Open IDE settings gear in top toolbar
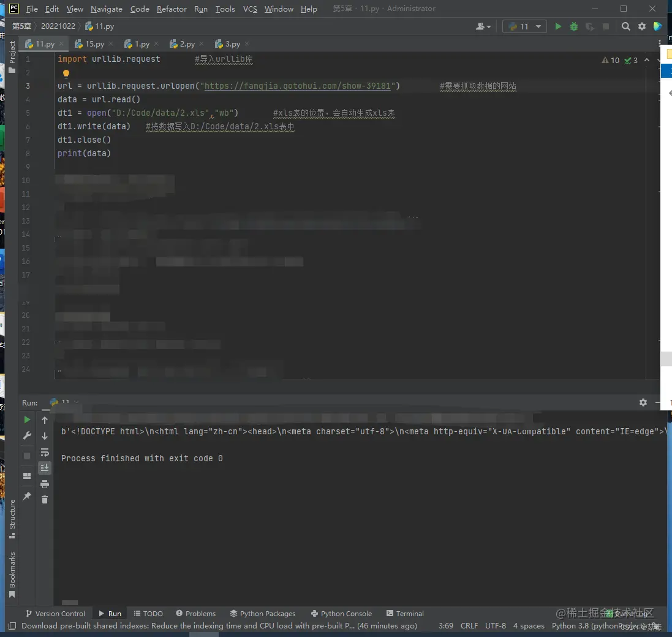This screenshot has height=637, width=672. tap(641, 26)
